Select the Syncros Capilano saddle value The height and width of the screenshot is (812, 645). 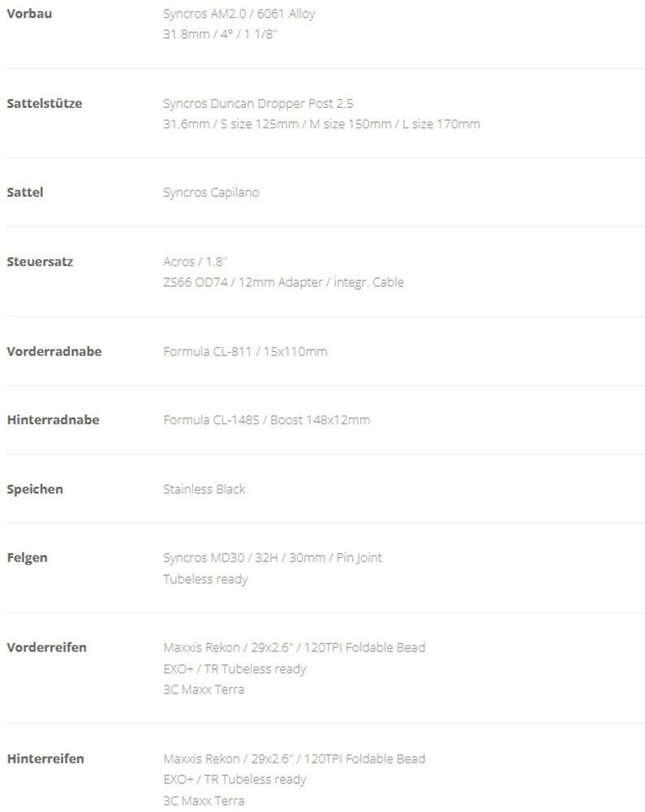(x=211, y=192)
